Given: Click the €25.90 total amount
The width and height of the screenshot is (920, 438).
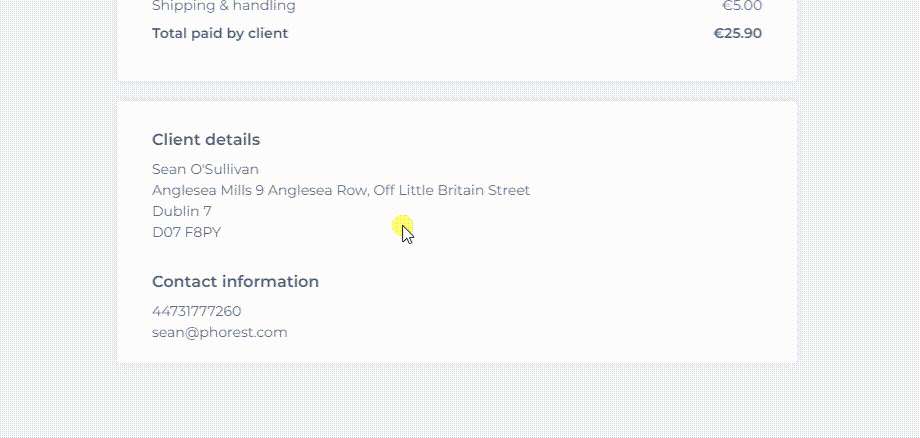Looking at the screenshot, I should point(738,33).
